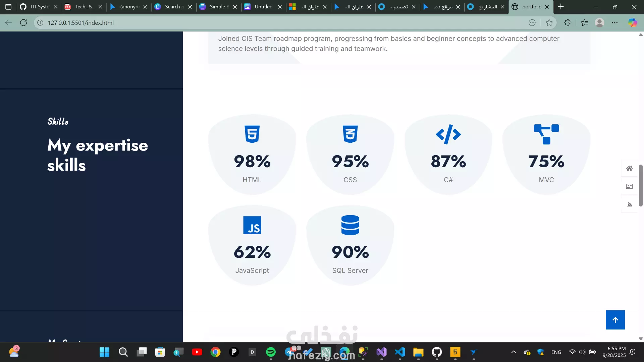The width and height of the screenshot is (644, 362).
Task: Click the JavaScript JS icon
Action: pos(252,225)
